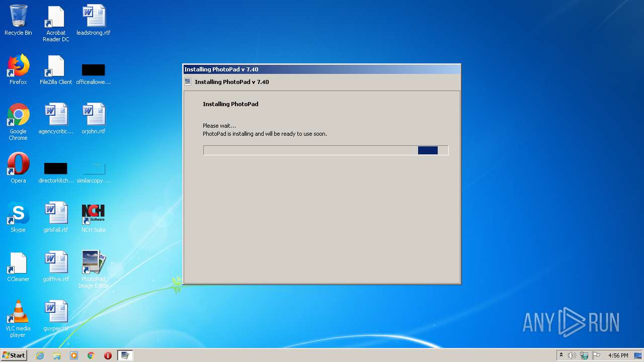Open Internet Explorer in taskbar
644x362 pixels.
click(x=40, y=355)
